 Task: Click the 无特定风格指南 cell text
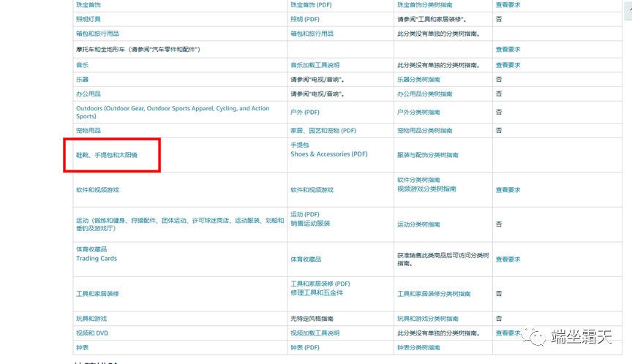coord(312,319)
